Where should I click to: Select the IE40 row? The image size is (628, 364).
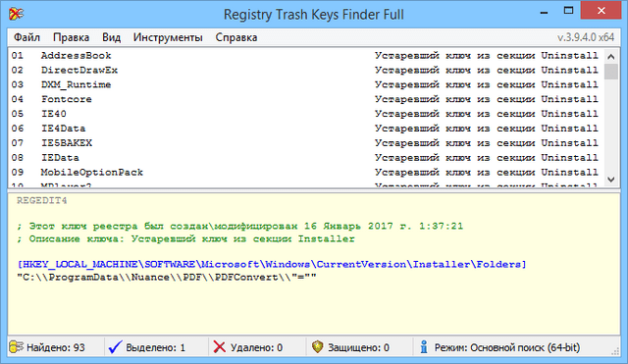305,114
